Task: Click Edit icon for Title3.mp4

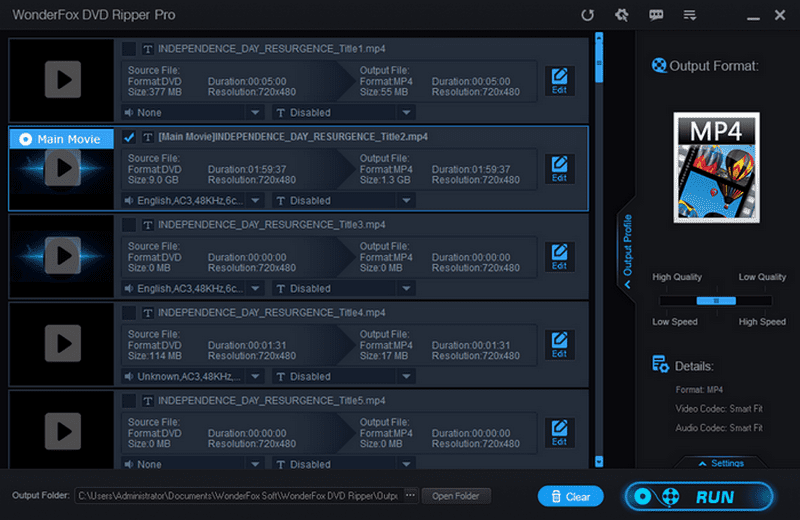Action: 559,257
